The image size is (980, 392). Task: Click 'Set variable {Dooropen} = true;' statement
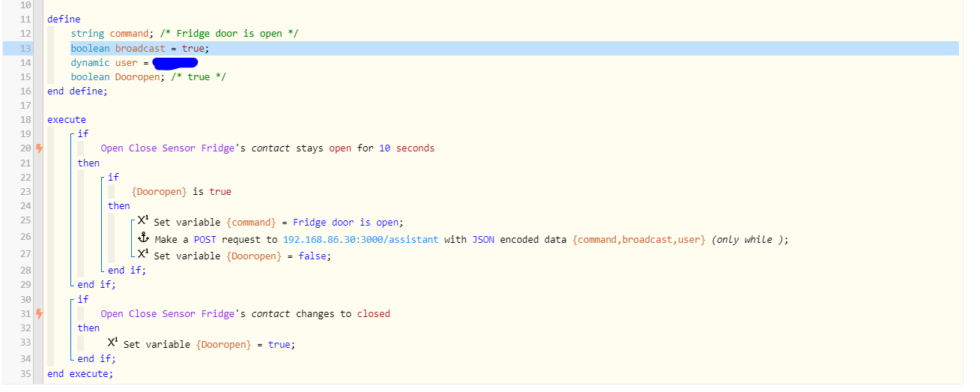[x=209, y=345]
